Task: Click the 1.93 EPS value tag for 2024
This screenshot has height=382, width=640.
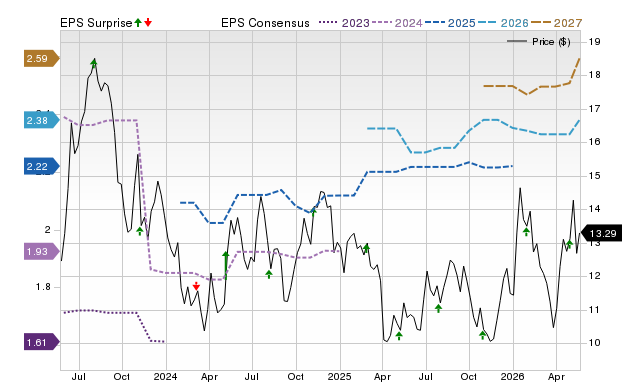Action: pyautogui.click(x=41, y=251)
